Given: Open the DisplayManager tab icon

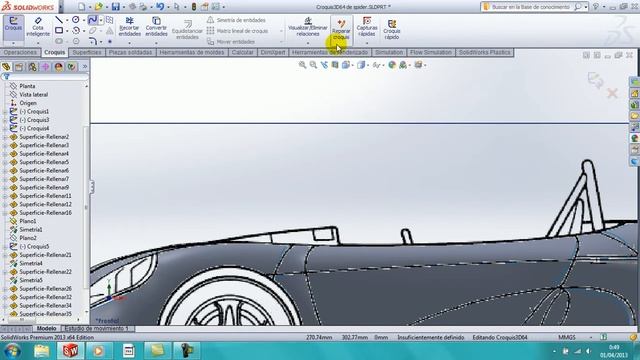Looking at the screenshot, I should click(x=58, y=67).
